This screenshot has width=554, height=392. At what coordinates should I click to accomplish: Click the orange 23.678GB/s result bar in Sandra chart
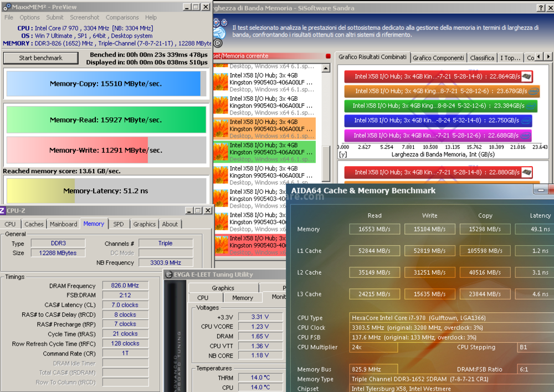(442, 91)
